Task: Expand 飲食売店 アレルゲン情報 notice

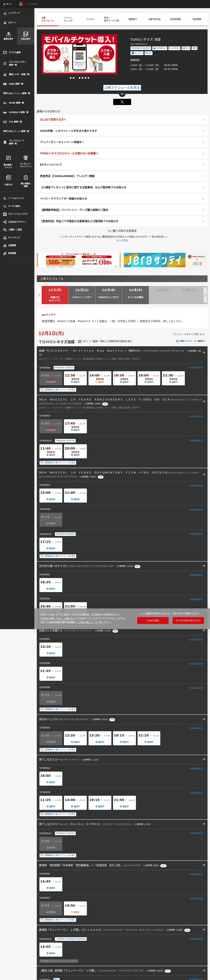Action: pyautogui.click(x=122, y=176)
